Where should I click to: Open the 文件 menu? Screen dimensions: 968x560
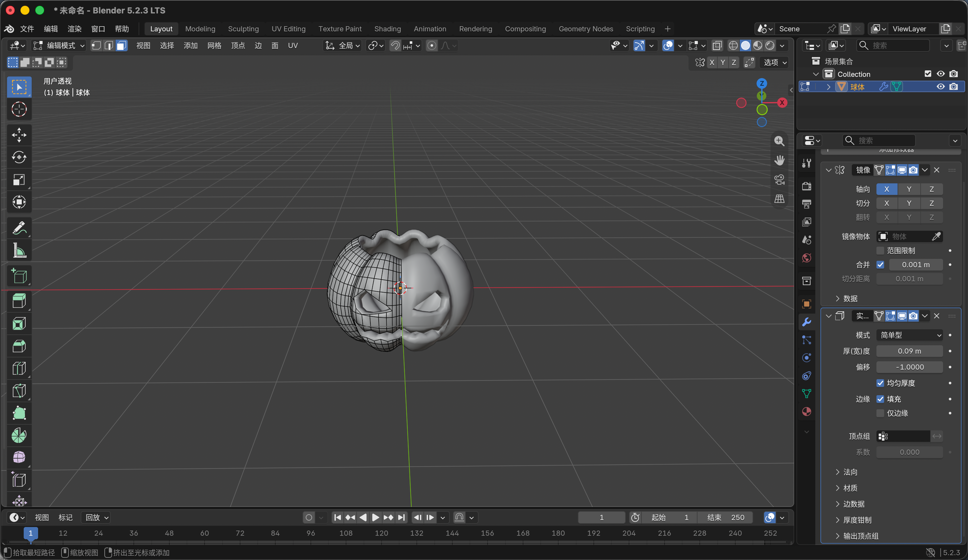click(x=27, y=29)
